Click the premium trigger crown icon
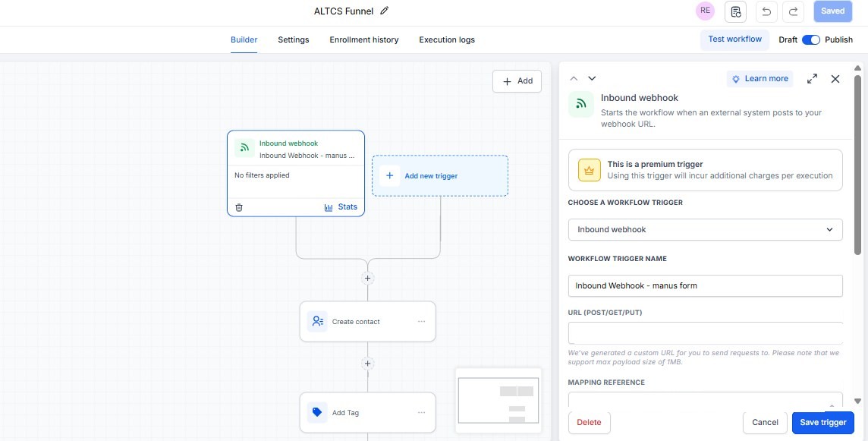Image resolution: width=868 pixels, height=441 pixels. pyautogui.click(x=589, y=170)
